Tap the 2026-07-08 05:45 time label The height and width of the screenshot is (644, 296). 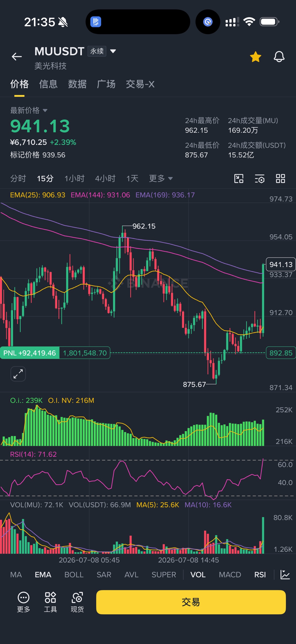click(89, 560)
